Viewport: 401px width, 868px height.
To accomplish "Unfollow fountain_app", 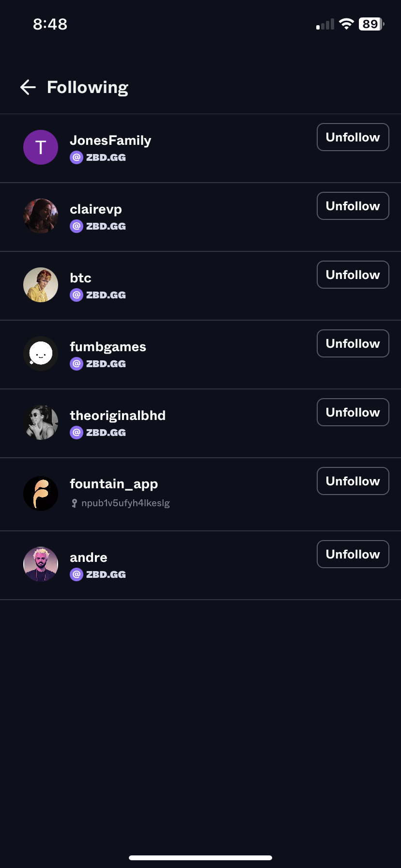I will 353,481.
